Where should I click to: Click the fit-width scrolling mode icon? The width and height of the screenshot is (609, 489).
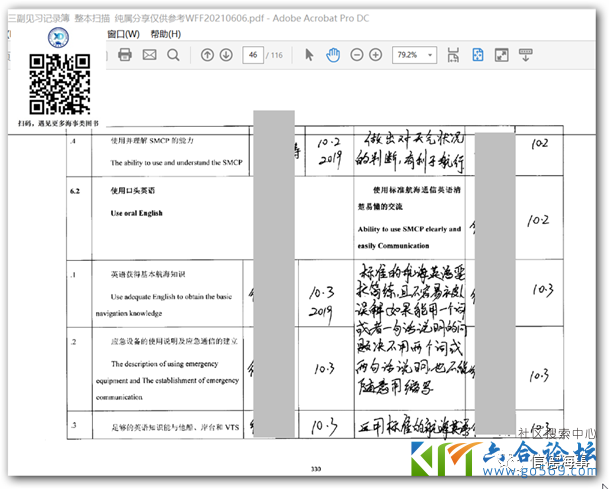[x=453, y=54]
